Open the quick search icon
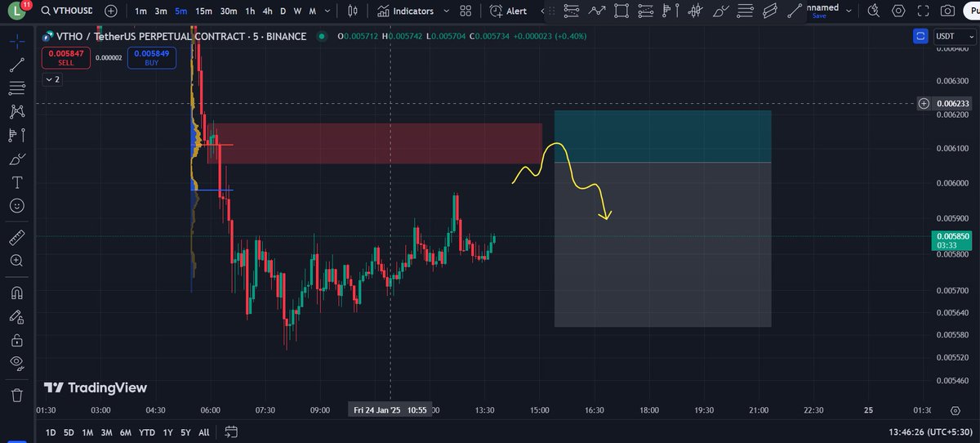Image resolution: width=980 pixels, height=443 pixels. (x=874, y=11)
